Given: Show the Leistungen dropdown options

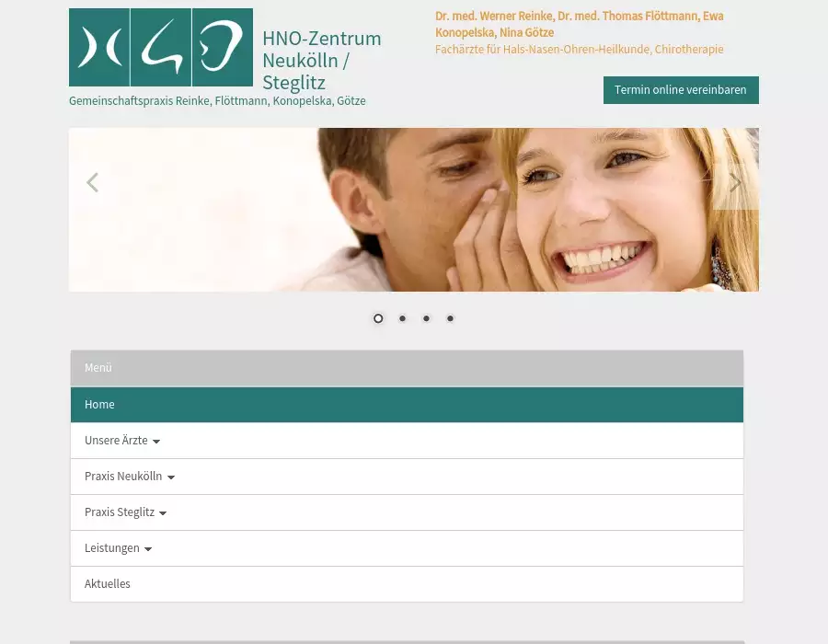Looking at the screenshot, I should tap(118, 548).
